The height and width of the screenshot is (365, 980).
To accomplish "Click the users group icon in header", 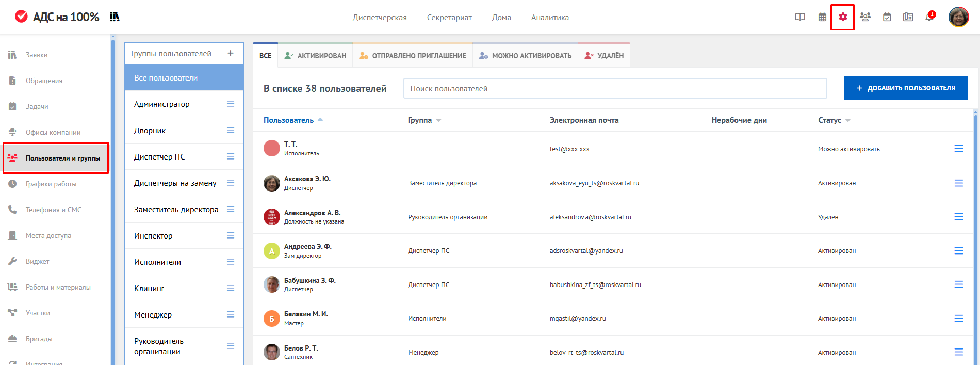I will 865,17.
